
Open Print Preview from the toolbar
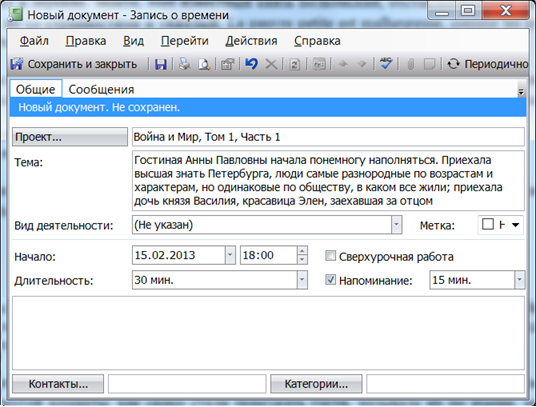click(204, 64)
